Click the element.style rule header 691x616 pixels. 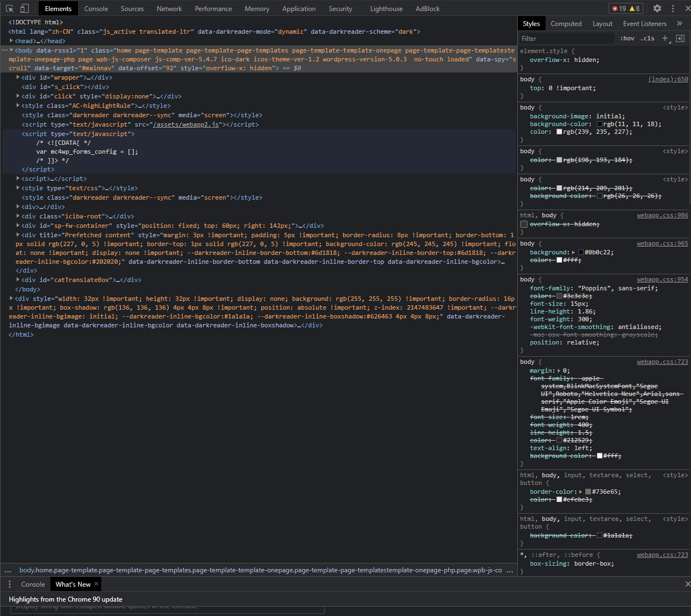coord(547,51)
